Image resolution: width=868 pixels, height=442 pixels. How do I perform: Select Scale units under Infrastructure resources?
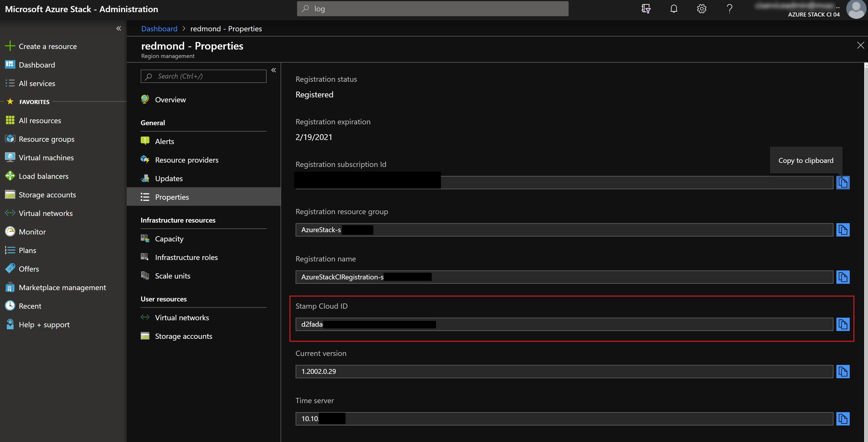172,275
